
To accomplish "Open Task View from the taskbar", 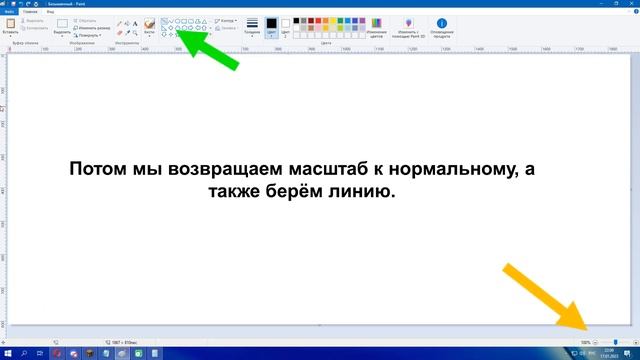I will 40,353.
